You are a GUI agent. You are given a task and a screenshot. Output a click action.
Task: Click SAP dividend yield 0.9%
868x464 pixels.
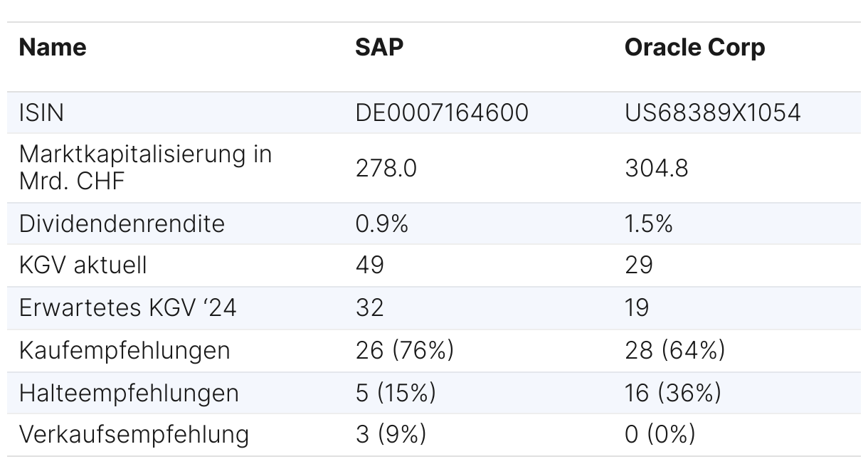click(x=382, y=223)
